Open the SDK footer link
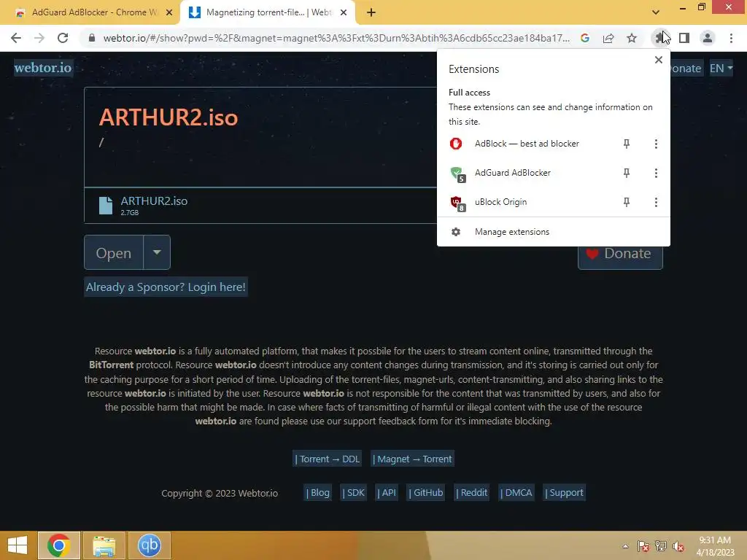 pos(354,493)
